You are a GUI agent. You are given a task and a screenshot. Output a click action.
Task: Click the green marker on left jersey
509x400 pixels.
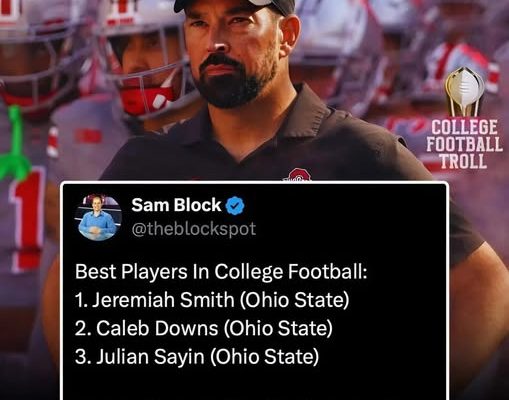14,146
